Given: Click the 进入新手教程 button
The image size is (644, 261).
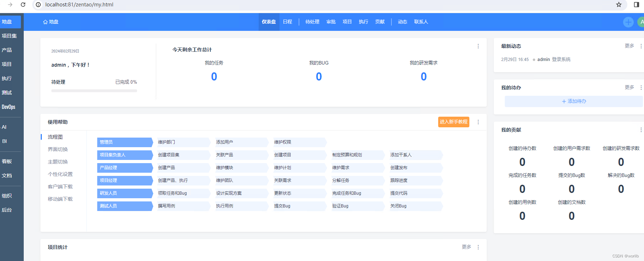Looking at the screenshot, I should 454,122.
